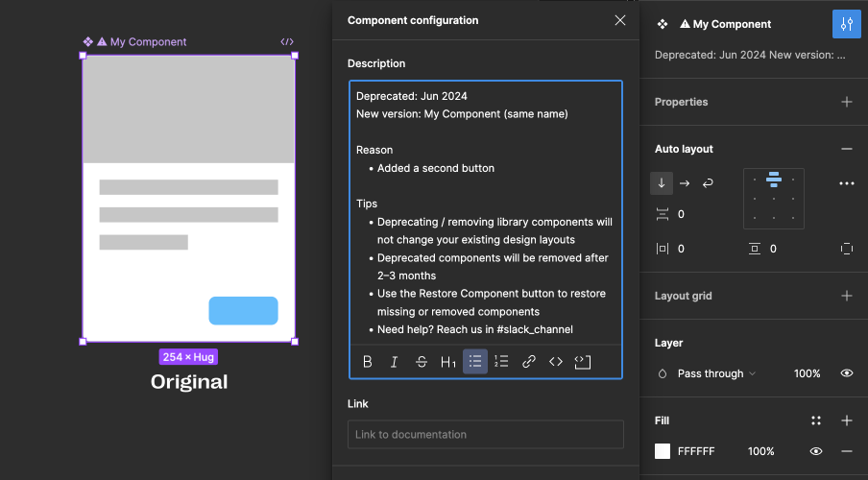868x480 pixels.
Task: Apply bold formatting in description toolbar
Action: [x=368, y=362]
